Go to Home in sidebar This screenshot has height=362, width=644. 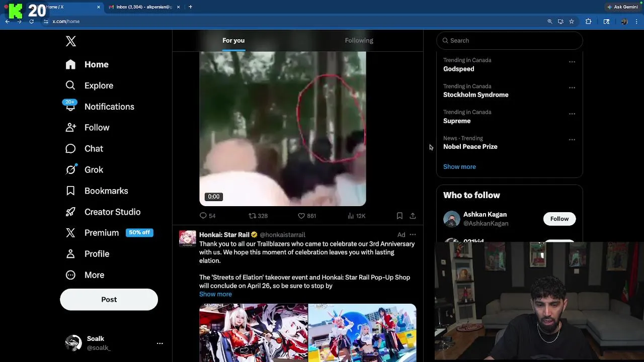tap(87, 64)
